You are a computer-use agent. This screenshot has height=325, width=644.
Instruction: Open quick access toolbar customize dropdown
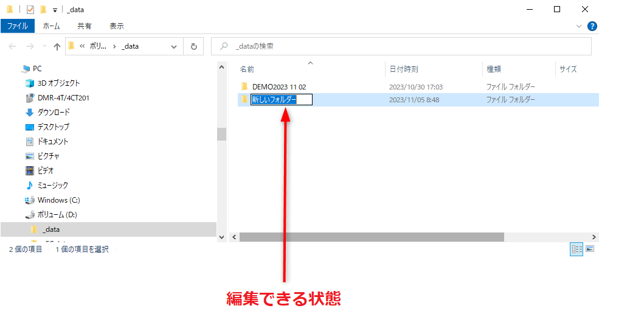tap(55, 10)
